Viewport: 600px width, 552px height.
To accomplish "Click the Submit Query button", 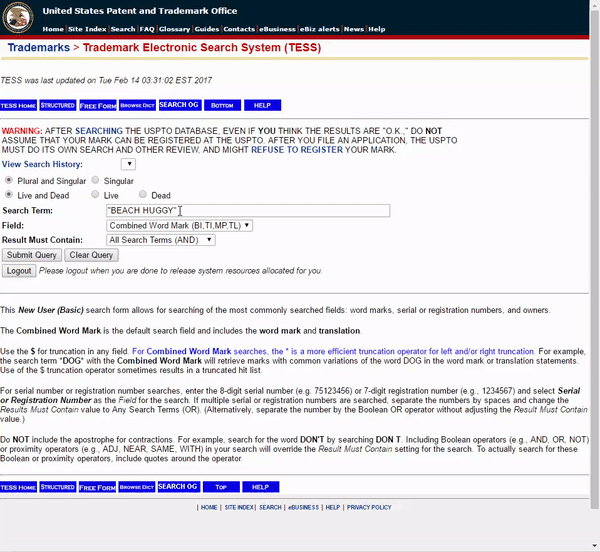I will pos(32,255).
